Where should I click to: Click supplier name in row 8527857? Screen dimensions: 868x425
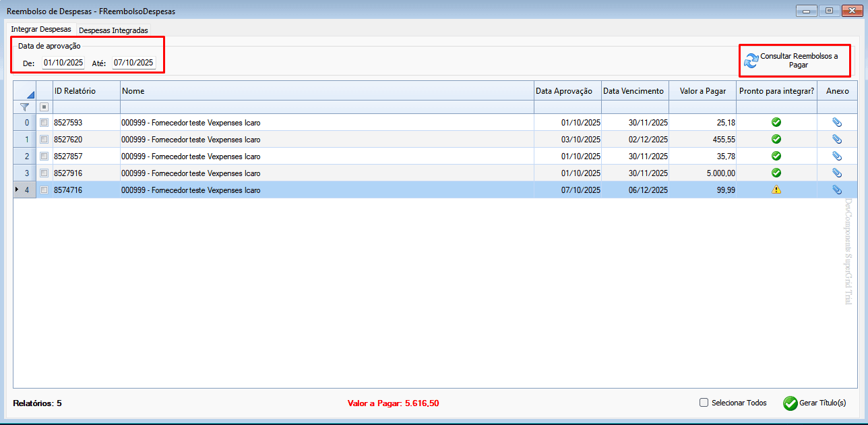coord(327,156)
